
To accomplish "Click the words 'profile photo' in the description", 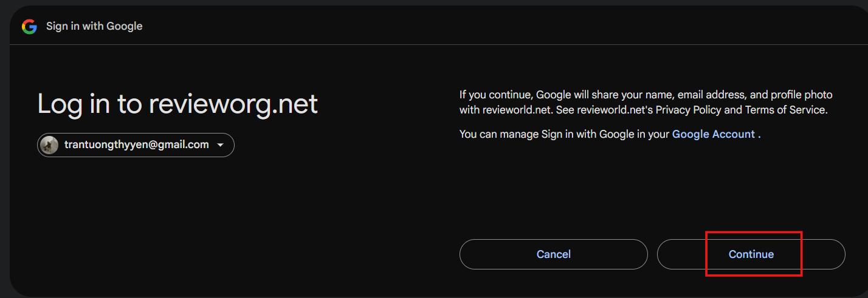I will coord(802,95).
